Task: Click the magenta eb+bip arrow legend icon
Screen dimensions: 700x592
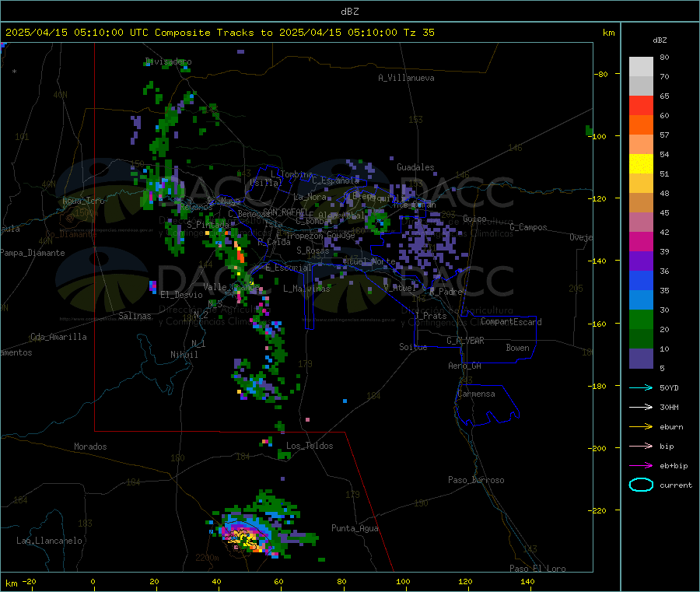Action: [641, 465]
